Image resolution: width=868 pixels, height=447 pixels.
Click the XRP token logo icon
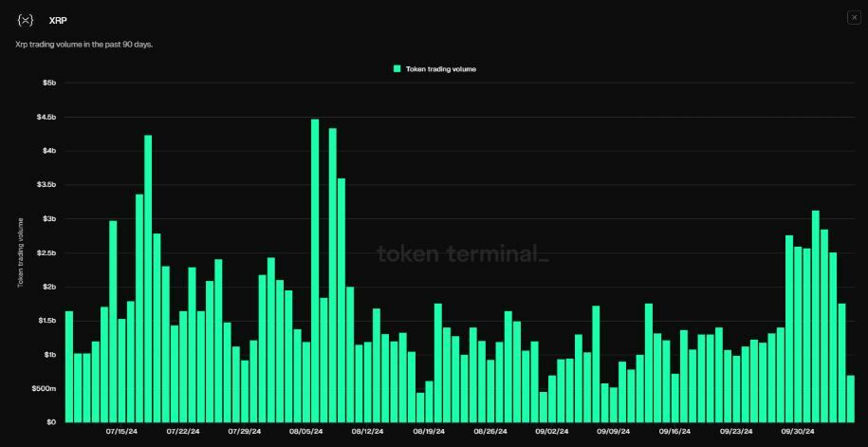pos(25,21)
